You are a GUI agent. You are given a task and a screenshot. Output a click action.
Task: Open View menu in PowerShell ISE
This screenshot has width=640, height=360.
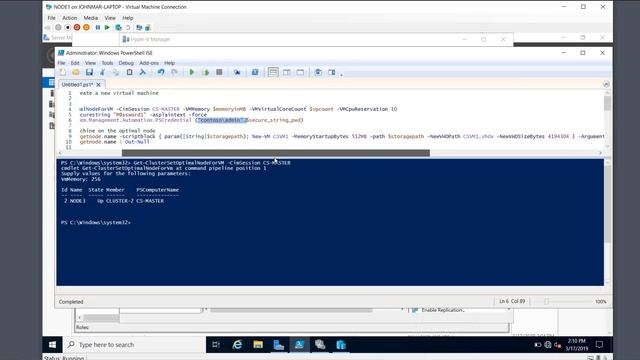click(x=90, y=63)
